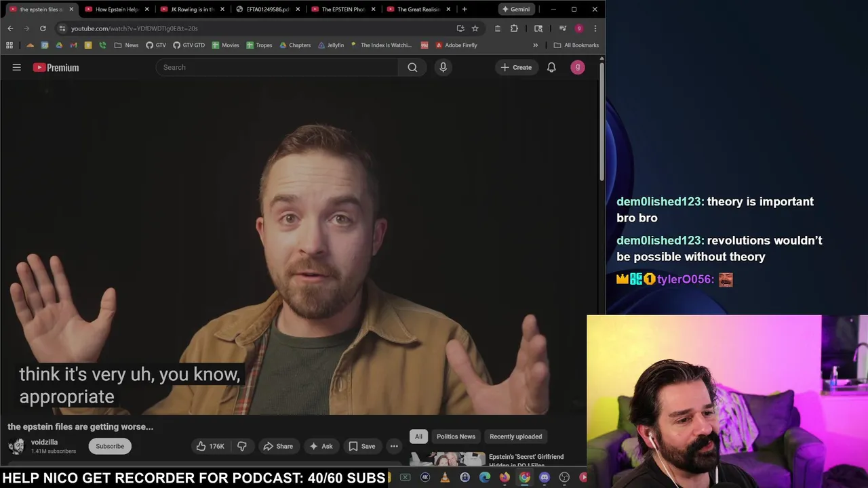Submit search with the magnifier button
The width and height of the screenshot is (868, 488).
(x=412, y=67)
